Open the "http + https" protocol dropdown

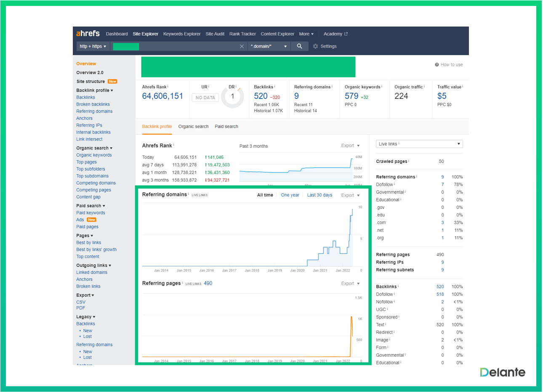tap(92, 46)
